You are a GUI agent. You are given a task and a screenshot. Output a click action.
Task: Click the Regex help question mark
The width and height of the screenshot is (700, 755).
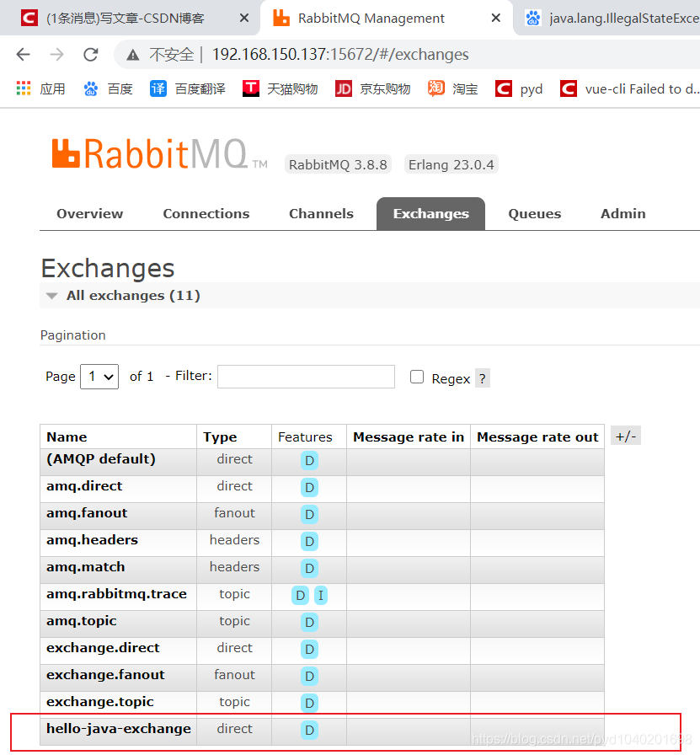click(x=483, y=378)
